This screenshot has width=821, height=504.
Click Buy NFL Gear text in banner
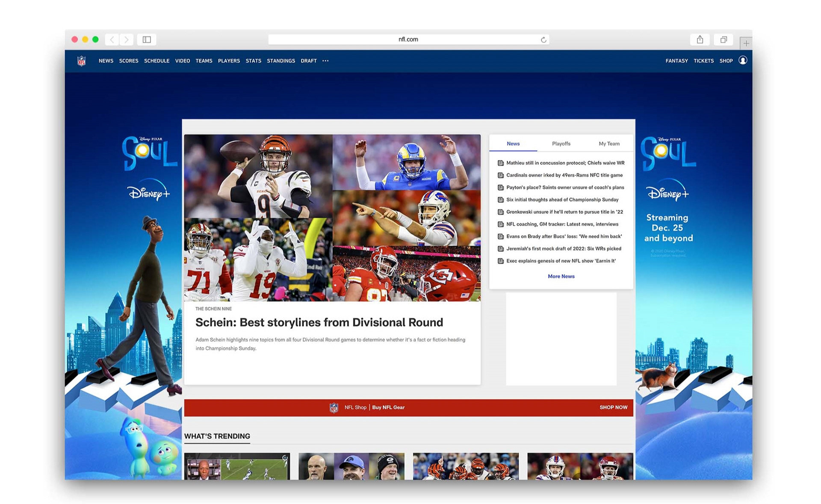pos(388,407)
